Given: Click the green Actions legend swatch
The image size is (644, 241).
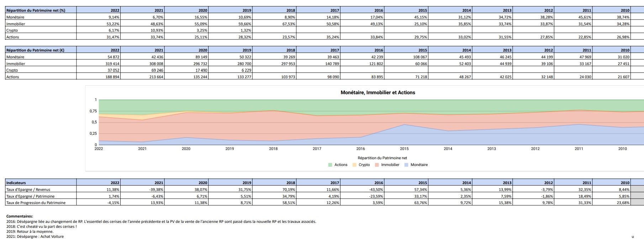Looking at the screenshot, I should point(330,165).
